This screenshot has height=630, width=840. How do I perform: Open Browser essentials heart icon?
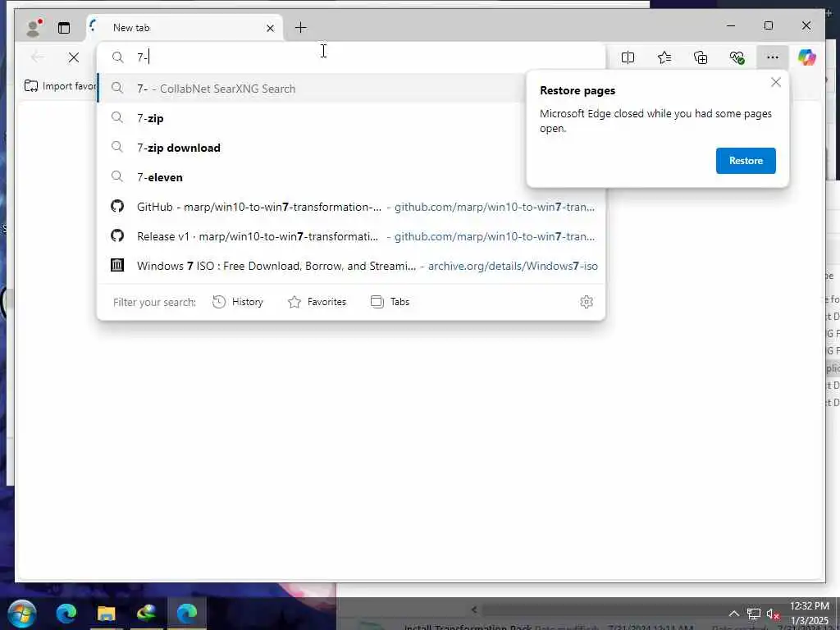tap(737, 57)
